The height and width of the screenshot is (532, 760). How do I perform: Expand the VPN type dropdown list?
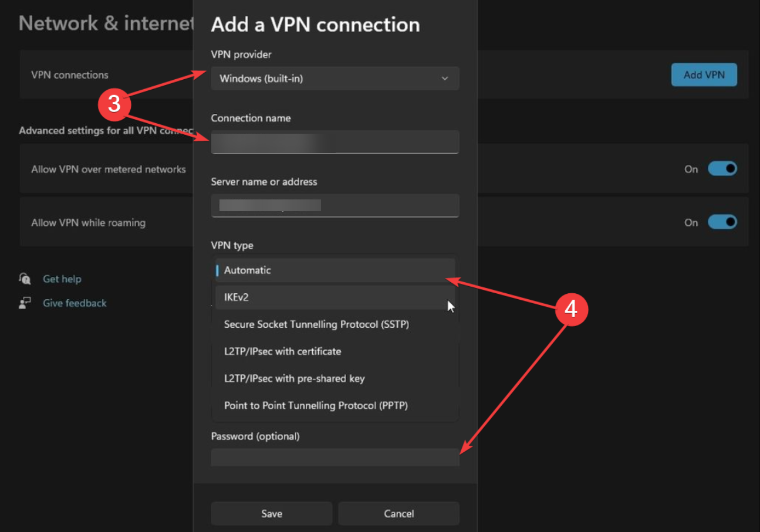[335, 270]
